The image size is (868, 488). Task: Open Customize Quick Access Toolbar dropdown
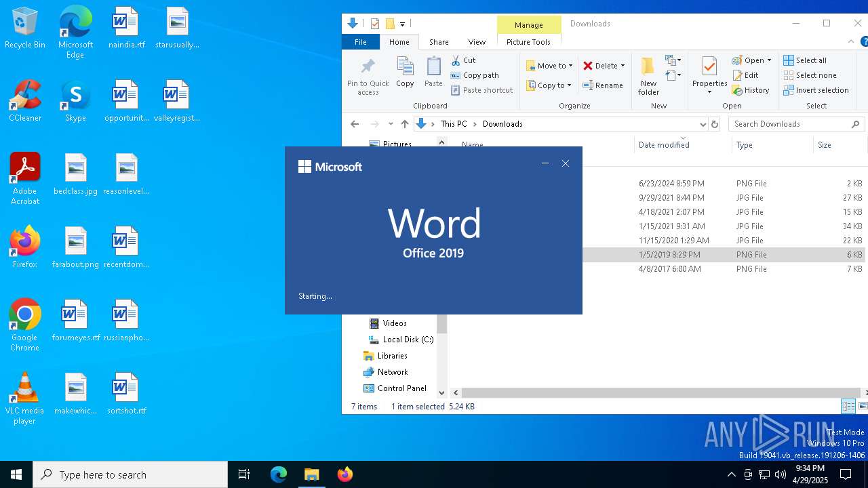tap(402, 24)
